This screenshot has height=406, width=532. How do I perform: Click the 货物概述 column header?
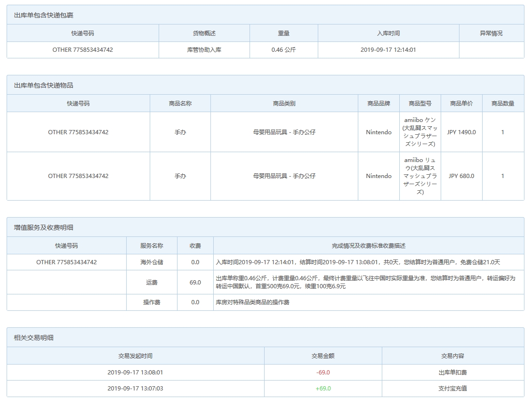[x=205, y=32]
